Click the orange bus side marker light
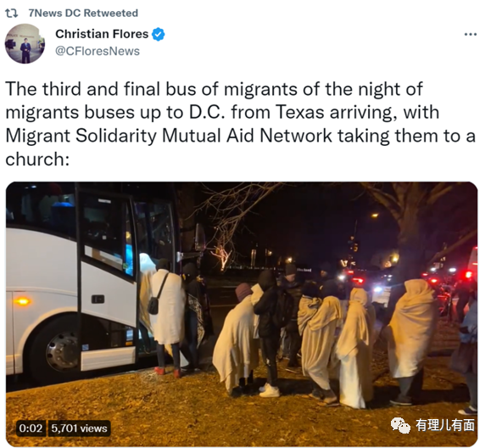 click(x=22, y=302)
